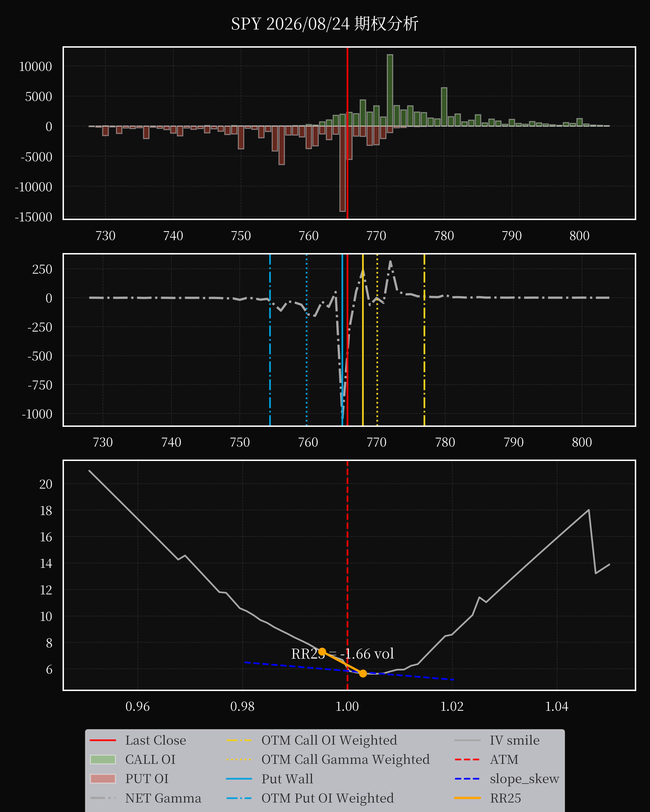Click the tall green call OI bar at 780
Screen dimensions: 650x812
[x=444, y=107]
